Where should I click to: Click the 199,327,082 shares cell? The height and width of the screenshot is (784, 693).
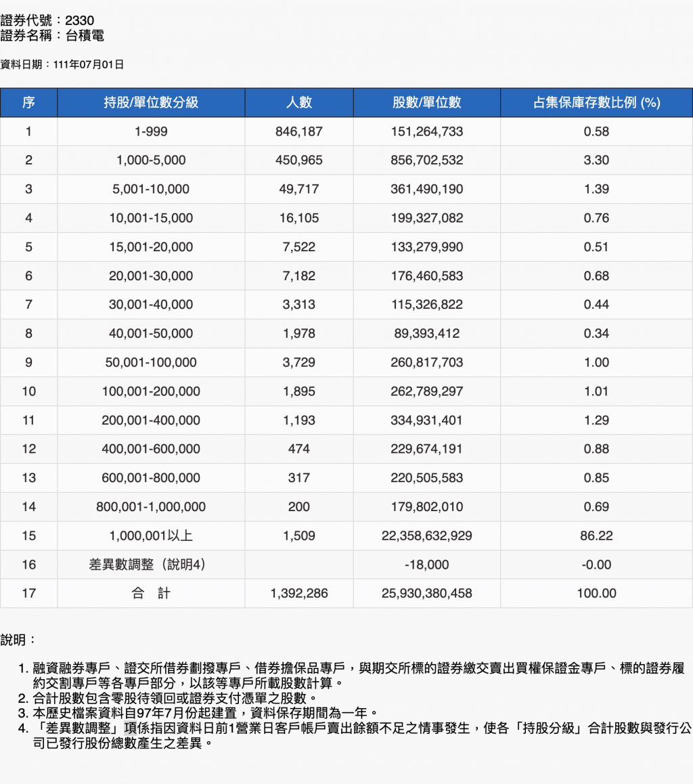tap(426, 218)
